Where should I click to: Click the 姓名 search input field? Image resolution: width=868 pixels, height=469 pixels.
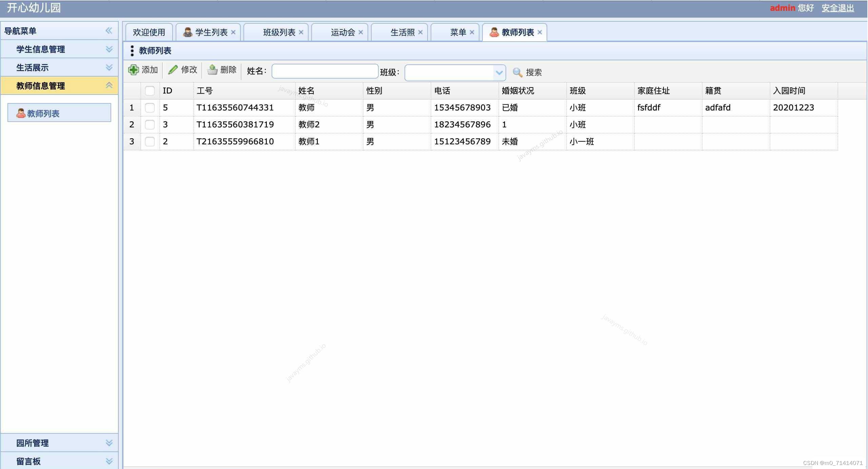pyautogui.click(x=325, y=71)
